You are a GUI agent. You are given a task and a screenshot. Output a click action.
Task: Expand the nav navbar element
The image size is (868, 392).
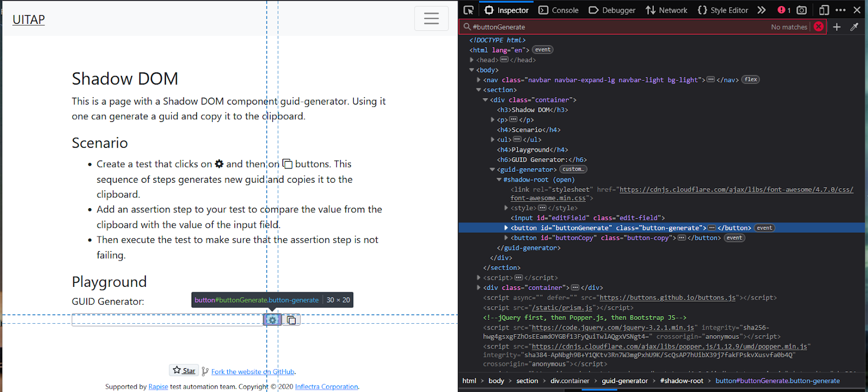coord(478,80)
